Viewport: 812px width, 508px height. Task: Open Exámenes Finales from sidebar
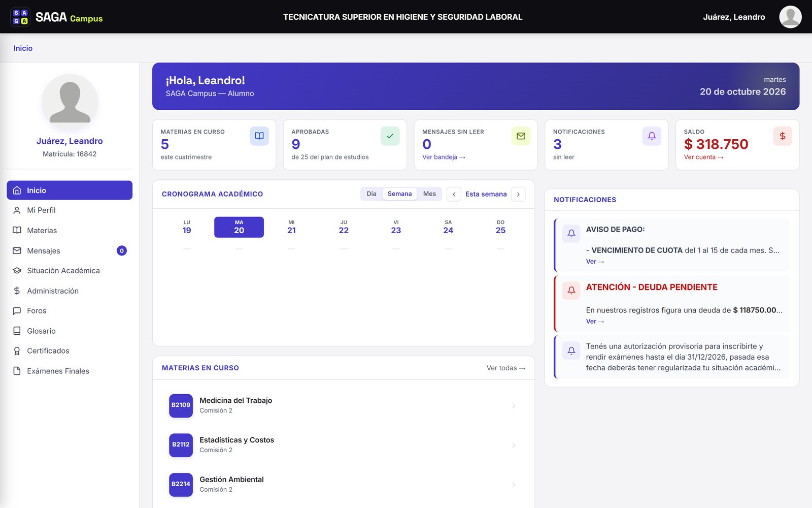pos(70,371)
